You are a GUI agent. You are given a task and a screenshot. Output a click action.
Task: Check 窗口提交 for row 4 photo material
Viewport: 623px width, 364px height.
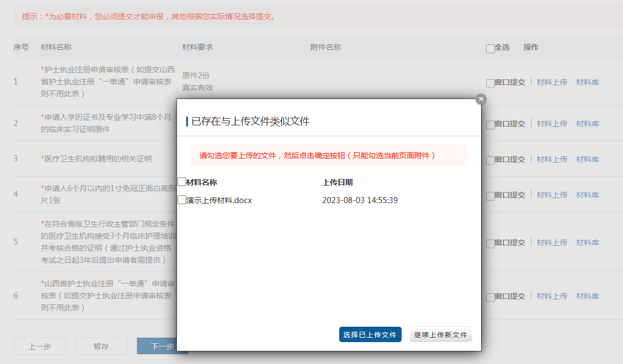(x=490, y=195)
